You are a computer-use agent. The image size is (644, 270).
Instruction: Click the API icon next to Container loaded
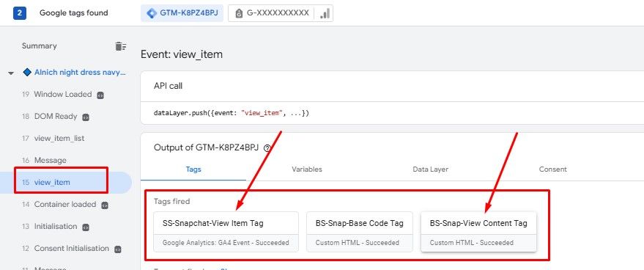tap(104, 205)
